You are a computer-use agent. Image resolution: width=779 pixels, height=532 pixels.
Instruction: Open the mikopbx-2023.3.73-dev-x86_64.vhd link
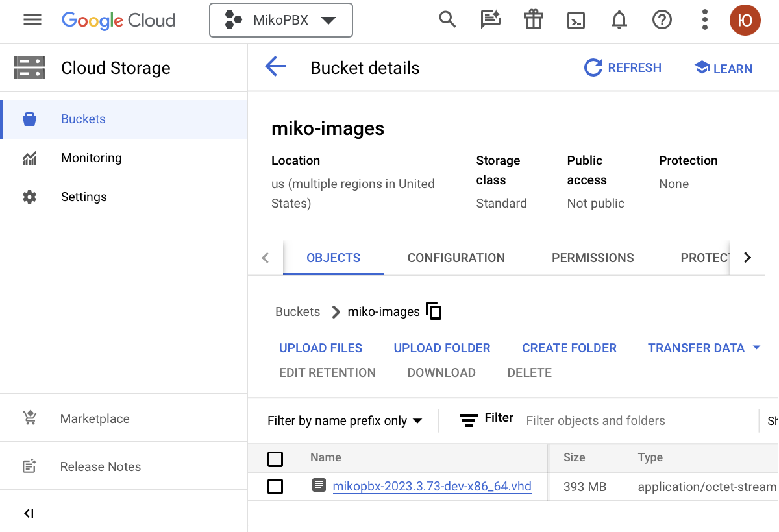point(432,487)
